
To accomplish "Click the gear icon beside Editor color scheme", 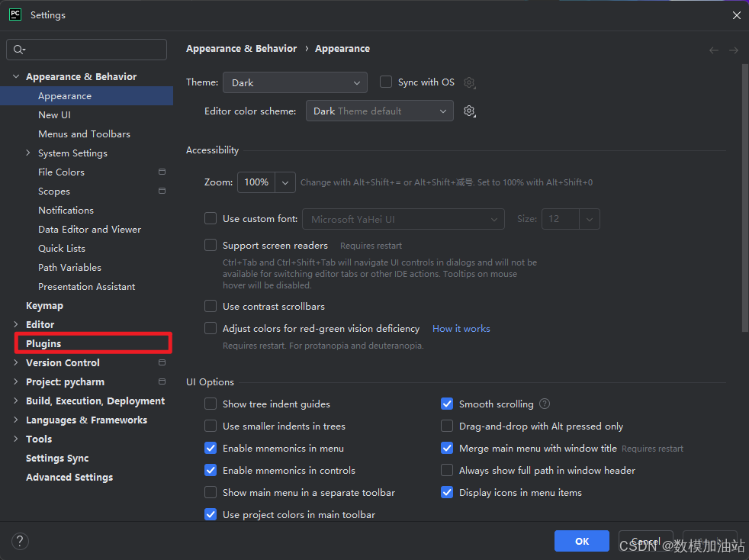I will point(469,111).
